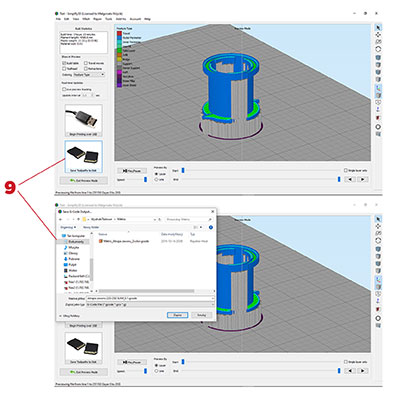Click Exit Preview Mode in upper window
This screenshot has width=414, height=393.
point(84,180)
